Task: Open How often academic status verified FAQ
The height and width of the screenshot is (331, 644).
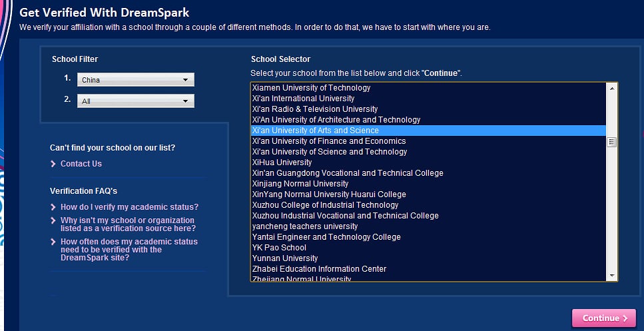Action: 129,250
